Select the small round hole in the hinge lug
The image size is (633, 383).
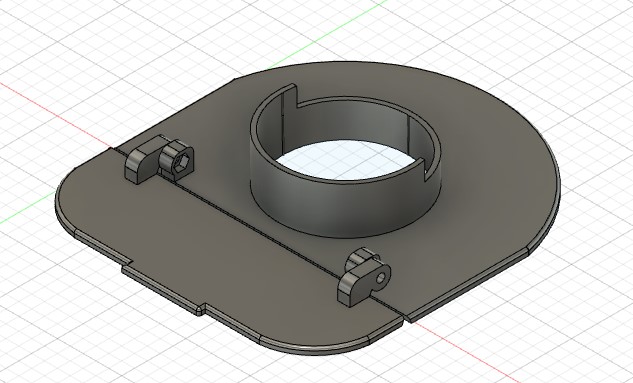[381, 278]
